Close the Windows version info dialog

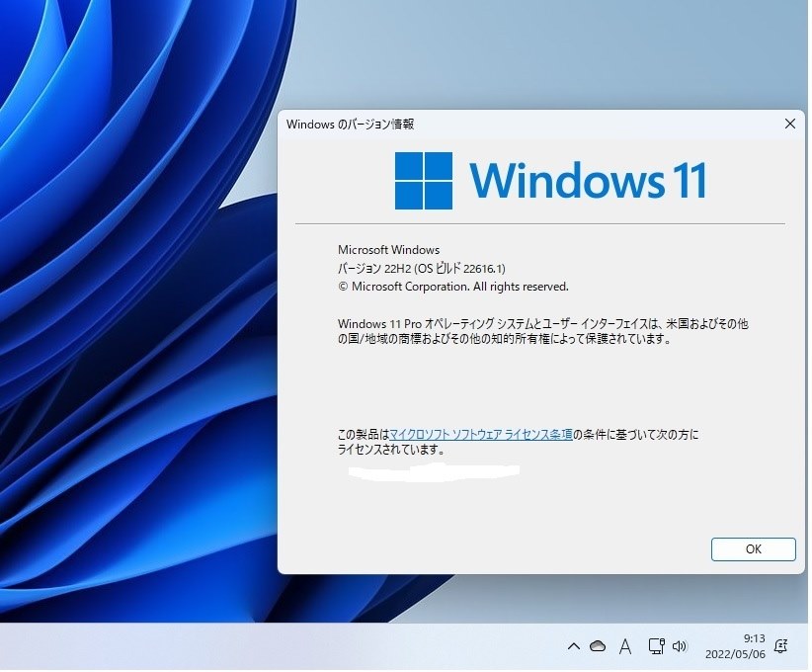(789, 124)
